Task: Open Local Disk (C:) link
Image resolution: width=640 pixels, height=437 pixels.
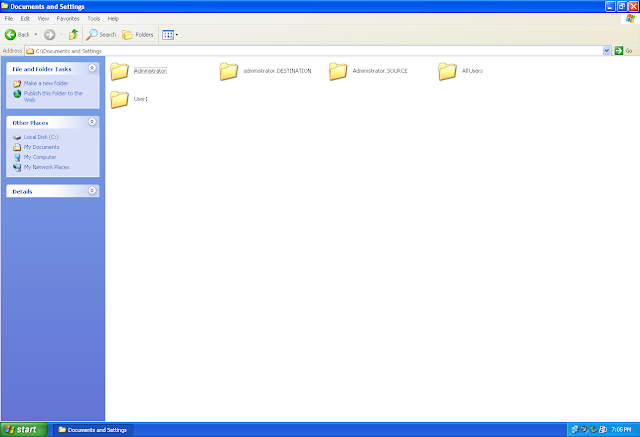Action: coord(41,137)
